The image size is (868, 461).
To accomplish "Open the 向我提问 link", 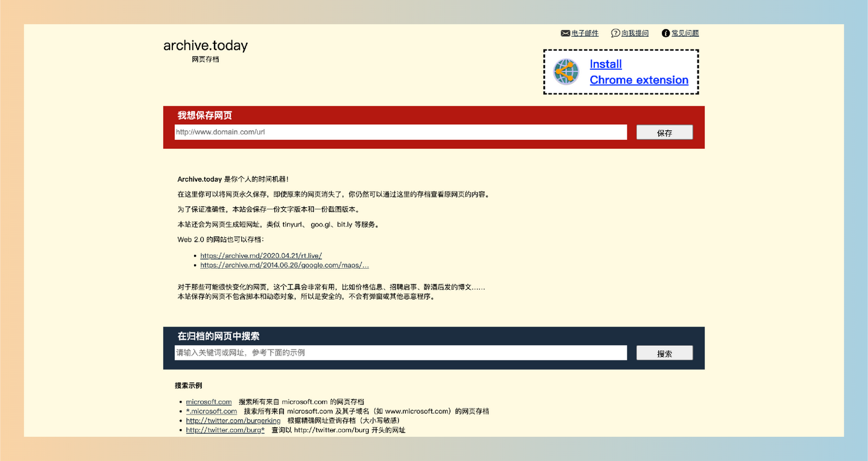I will click(634, 33).
